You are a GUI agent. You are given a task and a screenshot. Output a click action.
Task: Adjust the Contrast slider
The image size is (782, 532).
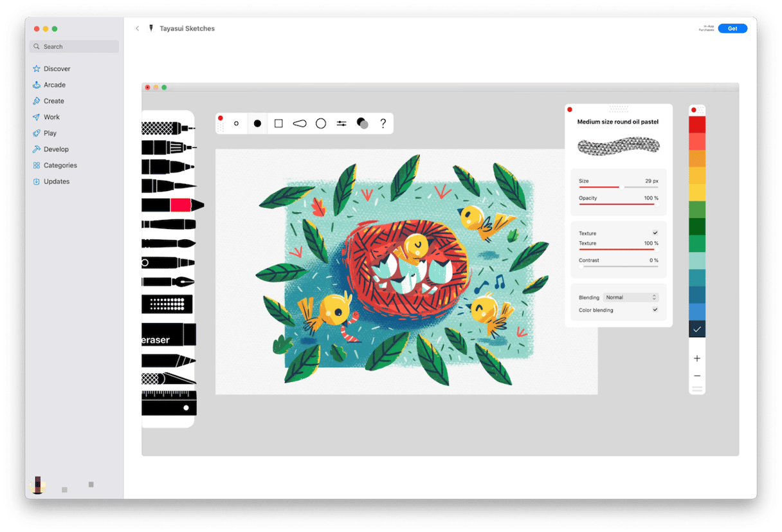pos(619,266)
